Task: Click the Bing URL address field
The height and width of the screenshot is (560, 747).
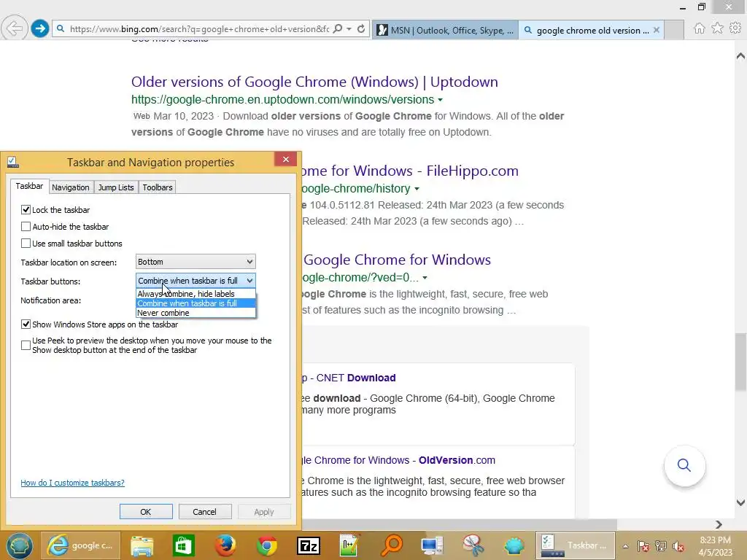Action: (x=199, y=29)
